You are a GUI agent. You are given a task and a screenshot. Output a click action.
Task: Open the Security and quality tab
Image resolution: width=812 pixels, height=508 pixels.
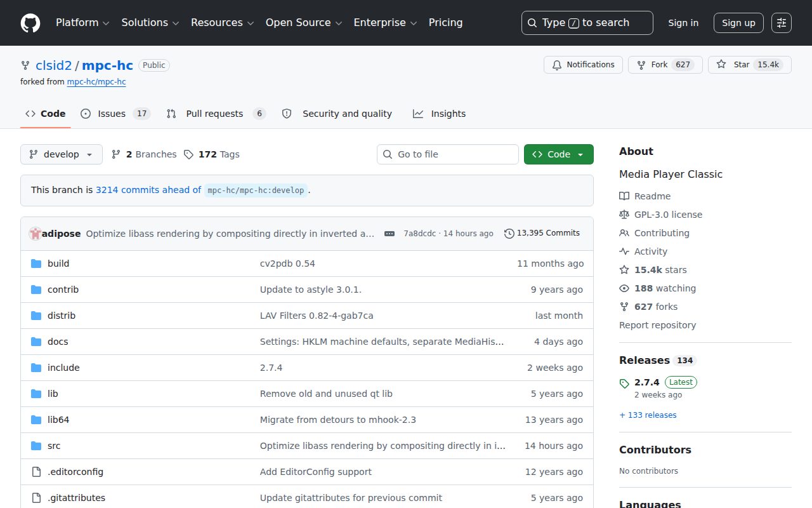337,114
